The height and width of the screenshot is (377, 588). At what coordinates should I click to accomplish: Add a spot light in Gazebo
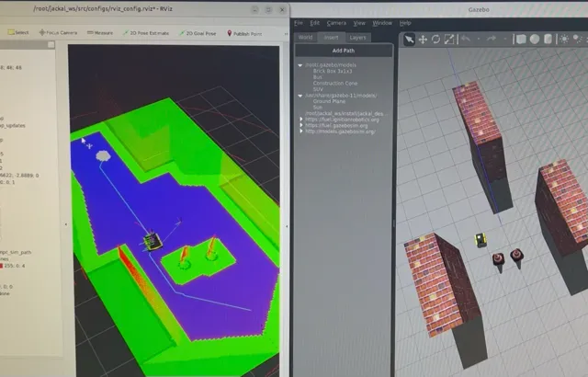(578, 39)
